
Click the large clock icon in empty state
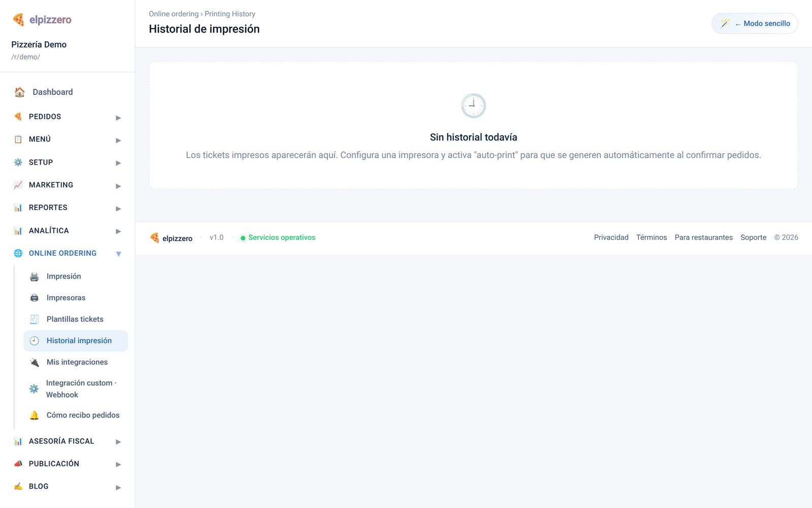point(473,106)
